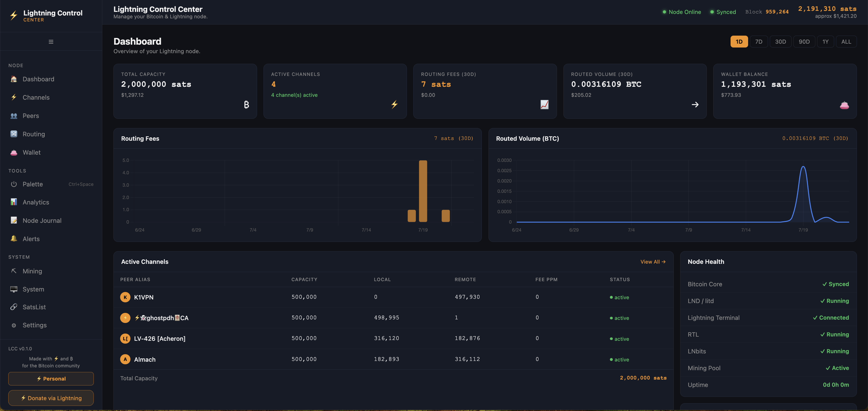Open Mining via its pickaxe icon
The height and width of the screenshot is (411, 868).
click(x=14, y=271)
